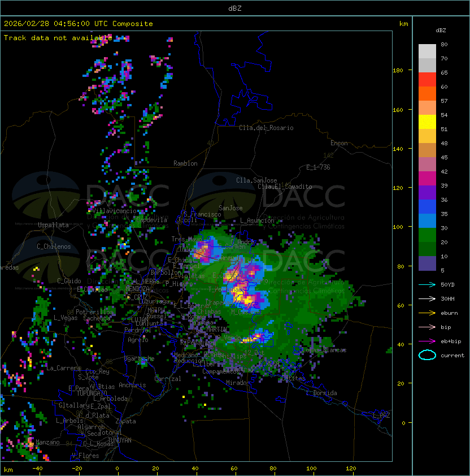This screenshot has height=476, width=470.
Task: Click the Encon place label
Action: pyautogui.click(x=339, y=142)
